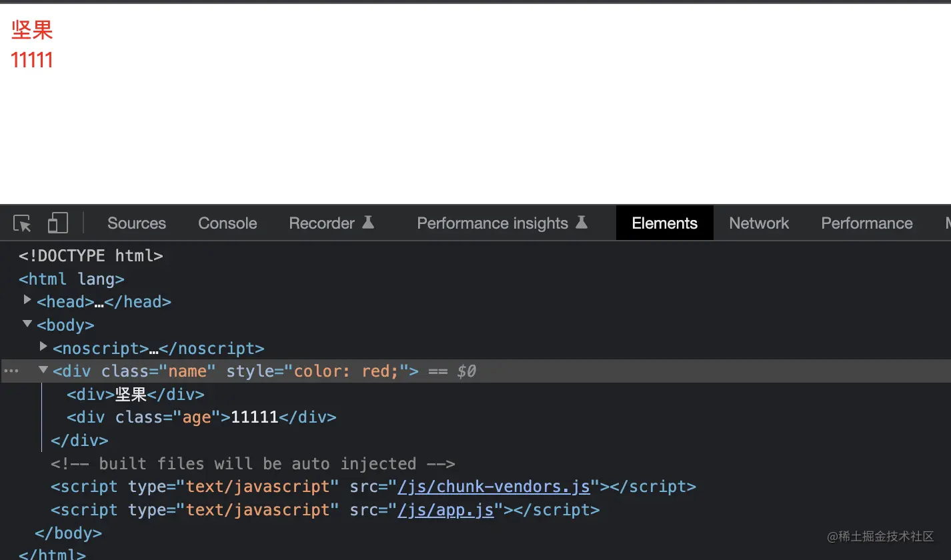951x560 pixels.
Task: Select the built files comment line
Action: click(253, 464)
